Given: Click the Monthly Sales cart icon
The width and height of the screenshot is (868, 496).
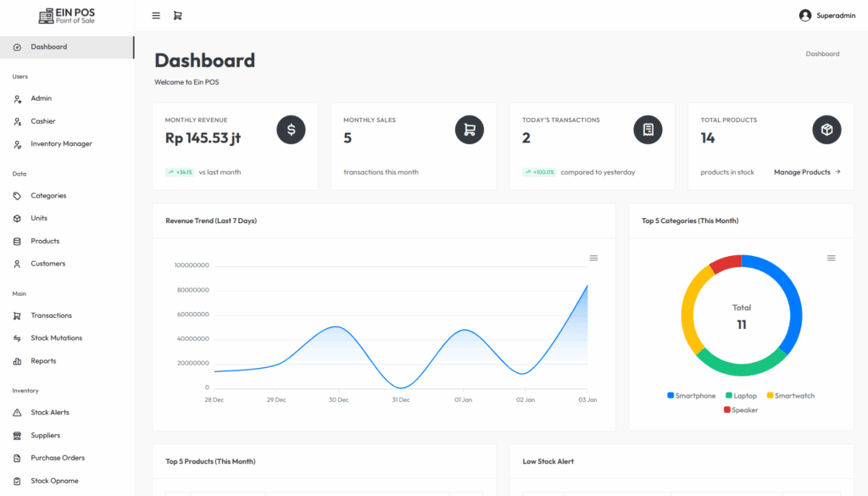Looking at the screenshot, I should [470, 130].
